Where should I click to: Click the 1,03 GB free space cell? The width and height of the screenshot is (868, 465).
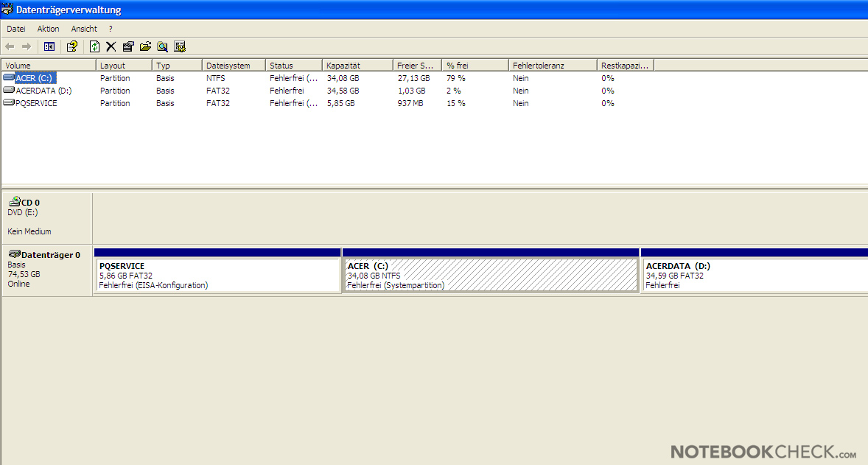click(412, 91)
